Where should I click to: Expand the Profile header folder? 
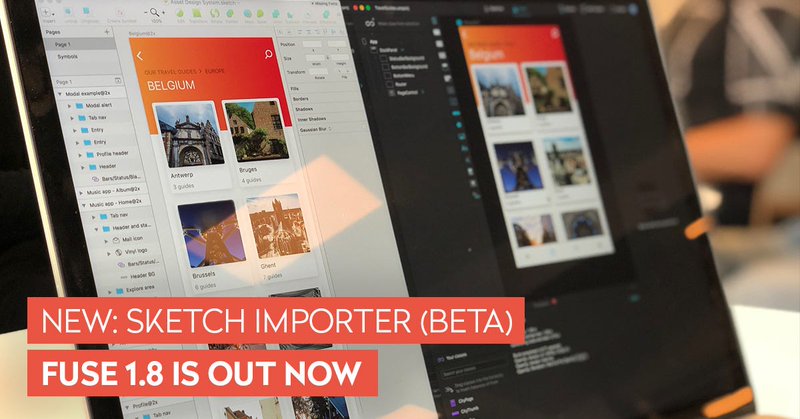coord(80,155)
